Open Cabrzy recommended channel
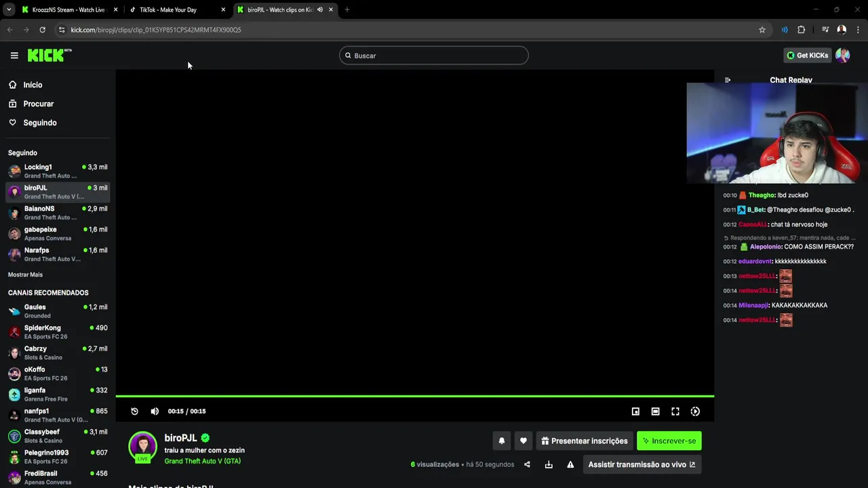 point(58,352)
